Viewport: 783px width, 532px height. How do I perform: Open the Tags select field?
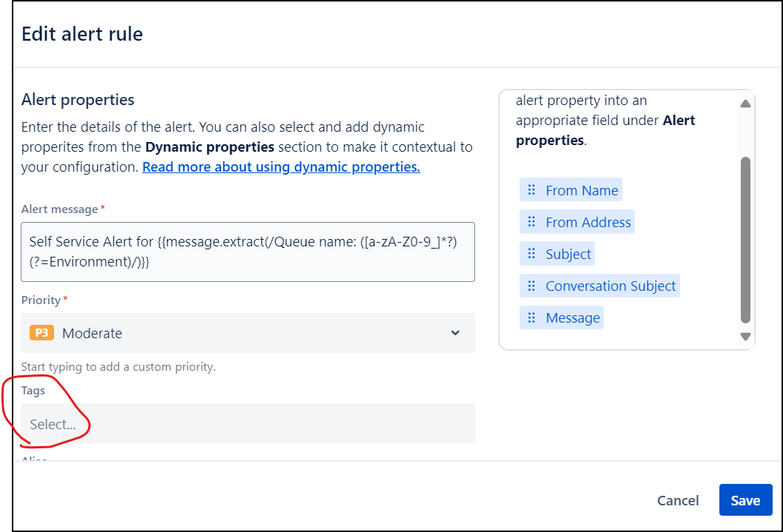[248, 423]
